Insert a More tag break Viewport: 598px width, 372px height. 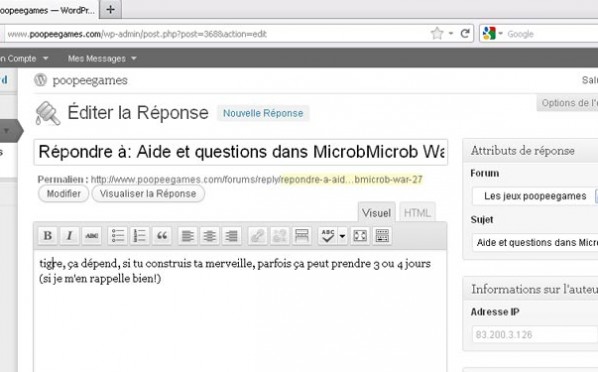[301, 235]
